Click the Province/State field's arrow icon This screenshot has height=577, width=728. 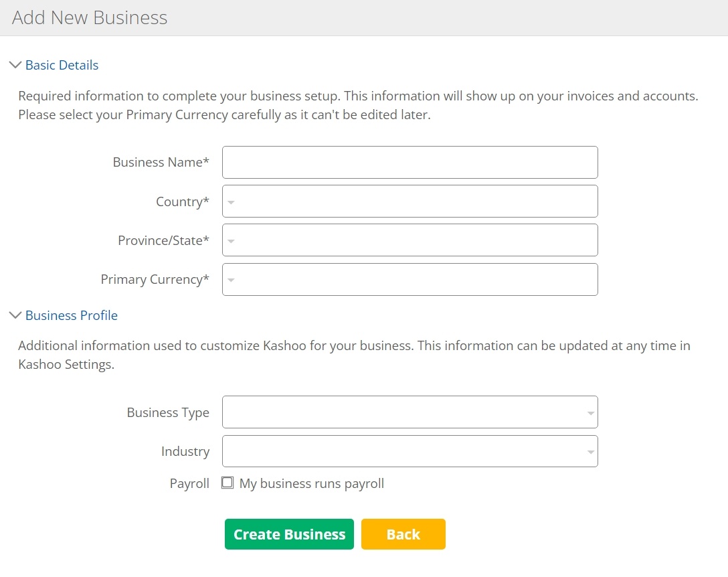(231, 241)
